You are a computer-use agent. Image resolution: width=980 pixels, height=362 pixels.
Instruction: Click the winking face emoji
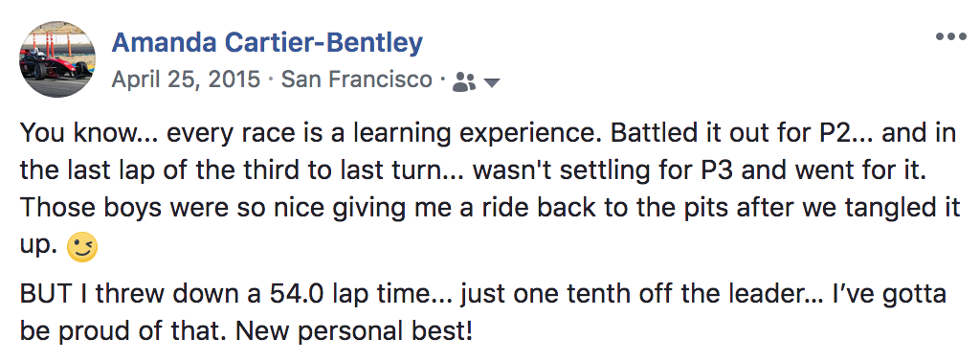click(x=82, y=248)
